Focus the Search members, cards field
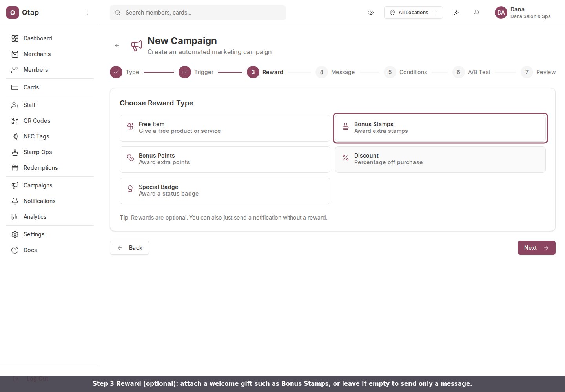 click(198, 13)
